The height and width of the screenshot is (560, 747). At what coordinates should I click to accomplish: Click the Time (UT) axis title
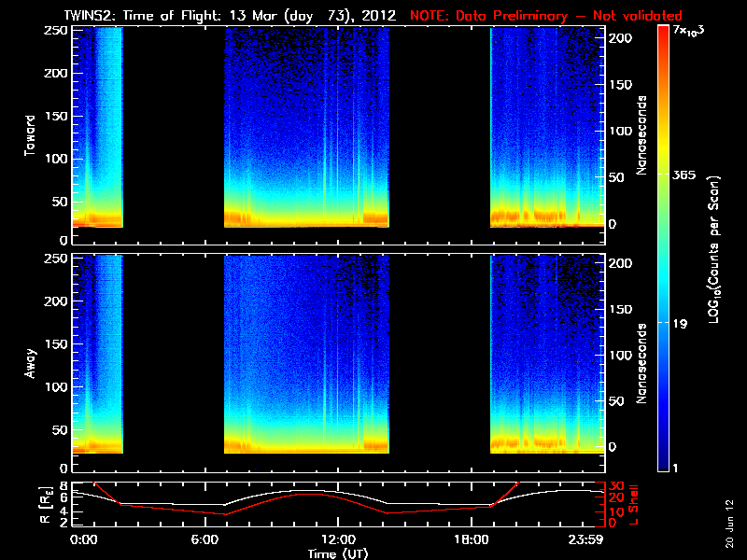338,553
